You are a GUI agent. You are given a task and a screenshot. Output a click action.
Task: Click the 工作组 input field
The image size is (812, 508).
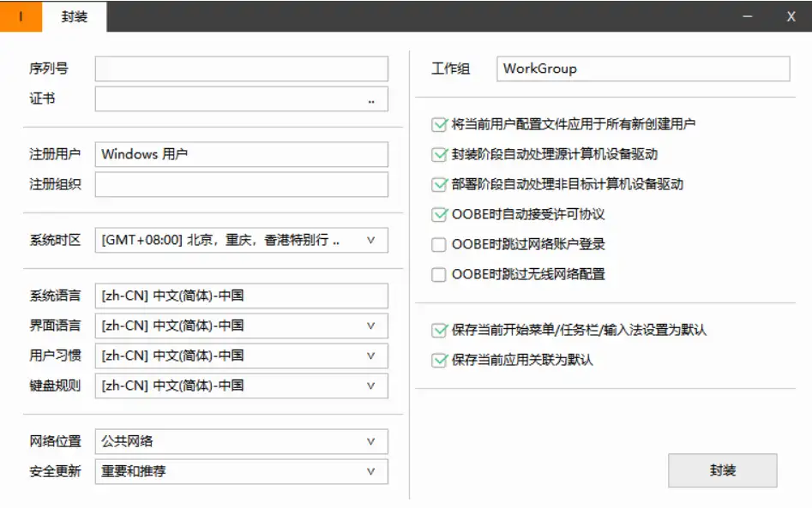click(x=642, y=69)
